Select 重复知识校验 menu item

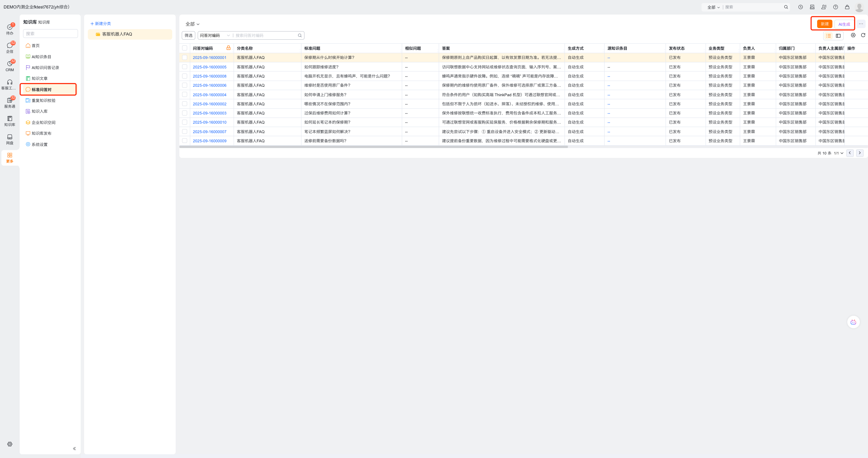pyautogui.click(x=43, y=101)
